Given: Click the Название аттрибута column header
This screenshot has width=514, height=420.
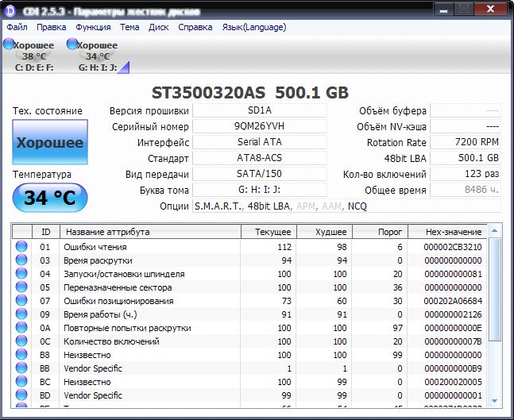Looking at the screenshot, I should (150, 232).
